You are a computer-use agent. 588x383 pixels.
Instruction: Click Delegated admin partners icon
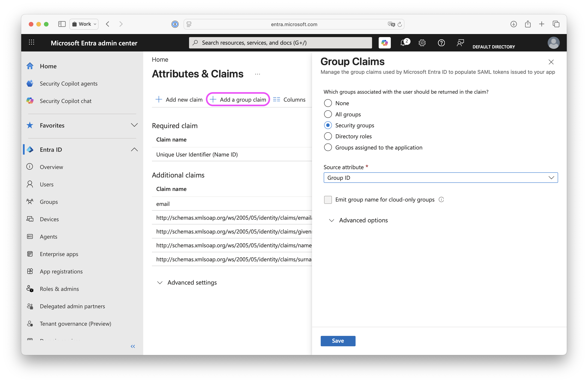point(30,306)
